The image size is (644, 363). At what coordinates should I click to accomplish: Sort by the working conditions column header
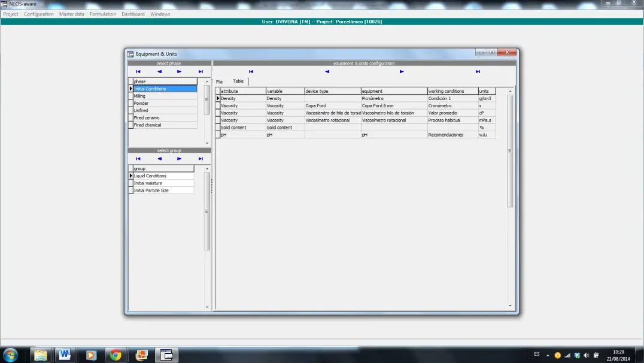pyautogui.click(x=452, y=91)
